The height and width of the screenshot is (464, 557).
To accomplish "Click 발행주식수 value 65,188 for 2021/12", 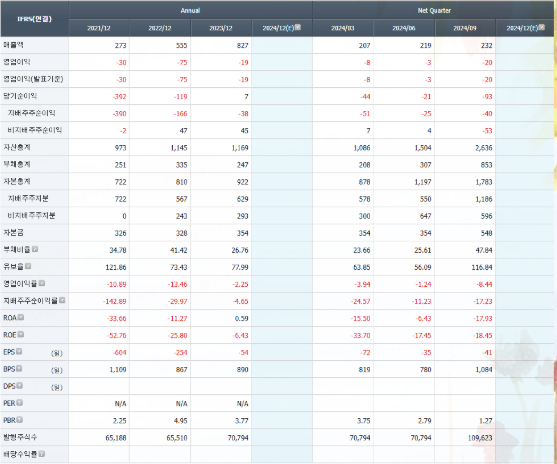I will (x=116, y=438).
